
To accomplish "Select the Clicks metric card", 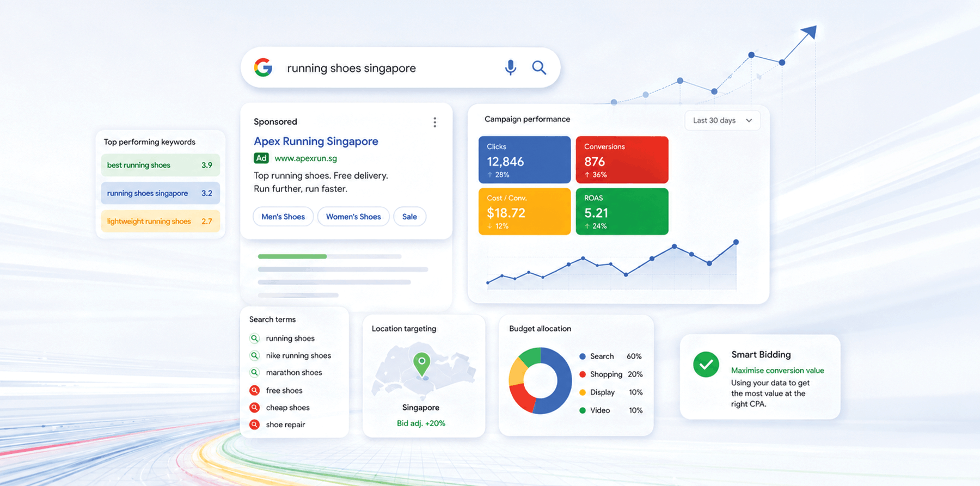I will (524, 159).
